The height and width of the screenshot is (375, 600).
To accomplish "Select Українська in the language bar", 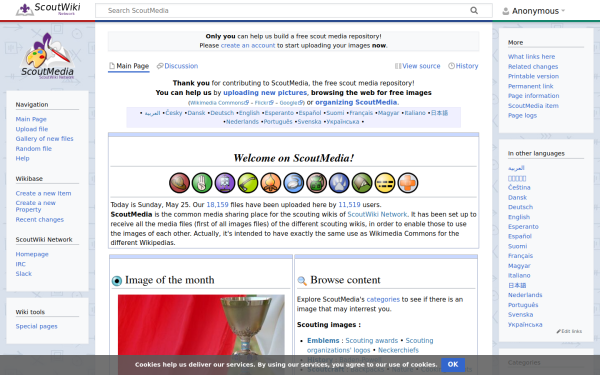I will [343, 122].
